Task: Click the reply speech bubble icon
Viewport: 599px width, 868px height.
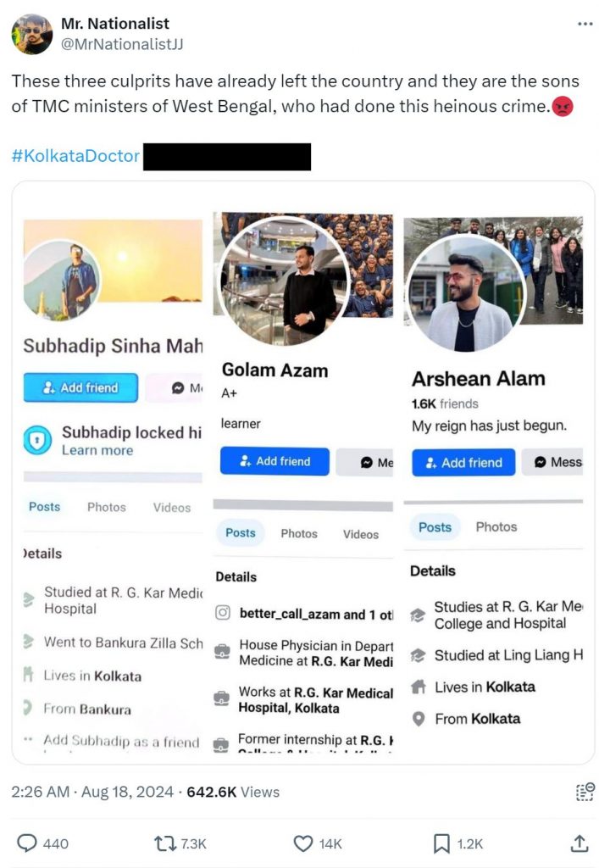Action: coord(28,843)
